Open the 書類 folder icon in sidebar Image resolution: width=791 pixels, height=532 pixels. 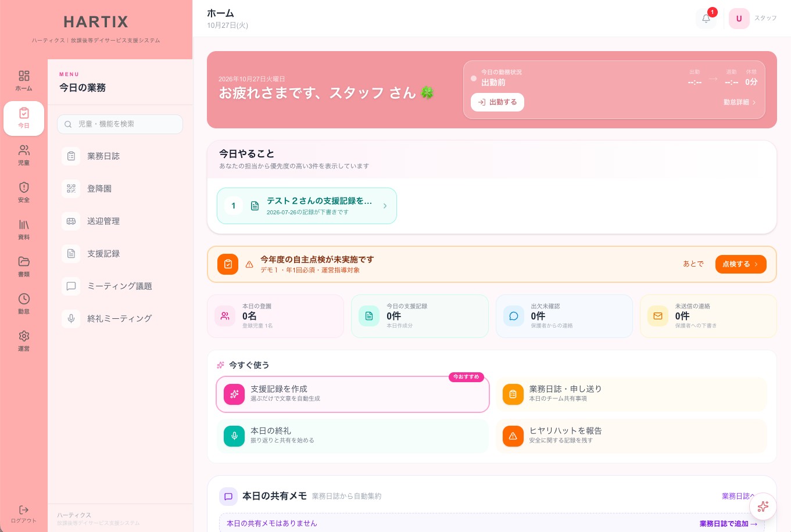24,267
